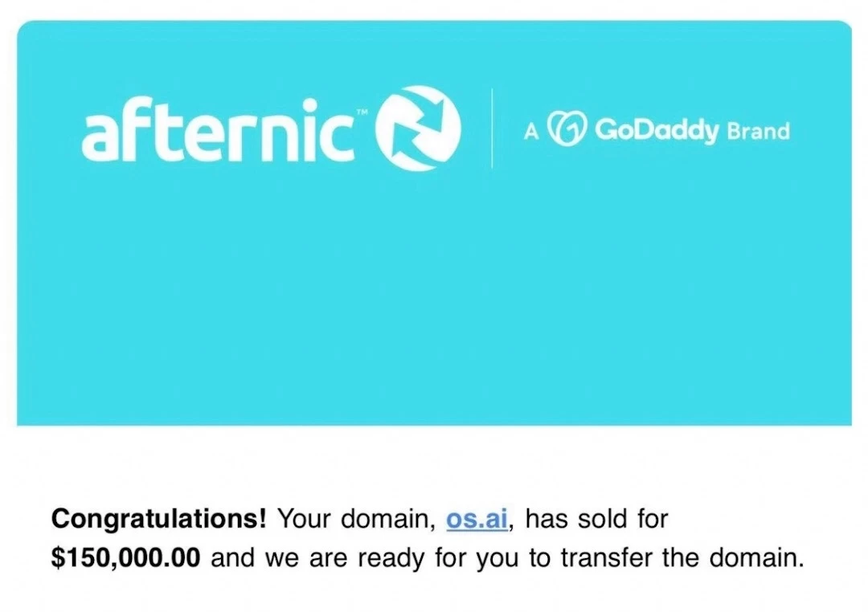Open the os.ai domain link
Viewport: 868px width, 612px height.
point(477,519)
